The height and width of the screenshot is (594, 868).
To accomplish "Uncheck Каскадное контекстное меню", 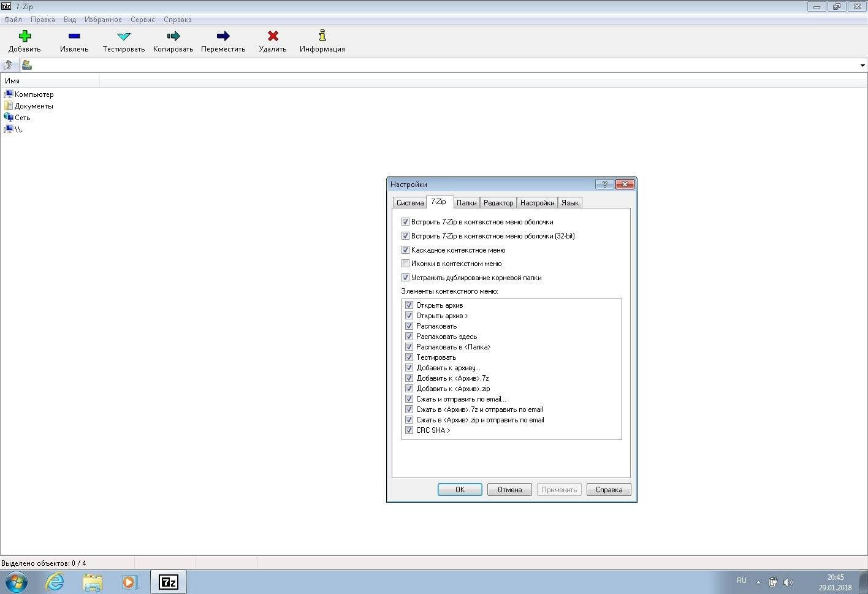I will point(405,250).
